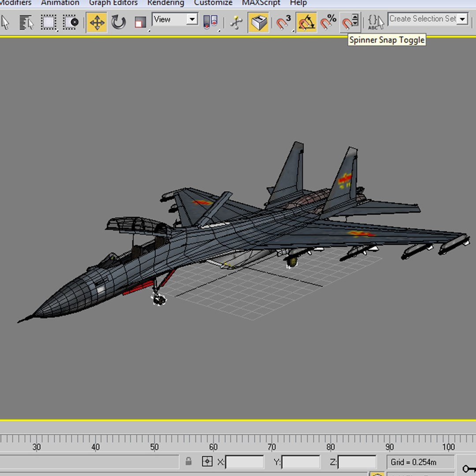476x476 pixels.
Task: Open the Rendering menu
Action: pos(166,3)
